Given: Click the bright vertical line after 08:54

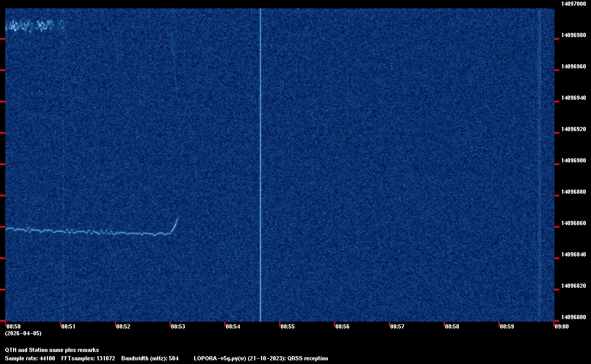Looking at the screenshot, I should point(260,165).
